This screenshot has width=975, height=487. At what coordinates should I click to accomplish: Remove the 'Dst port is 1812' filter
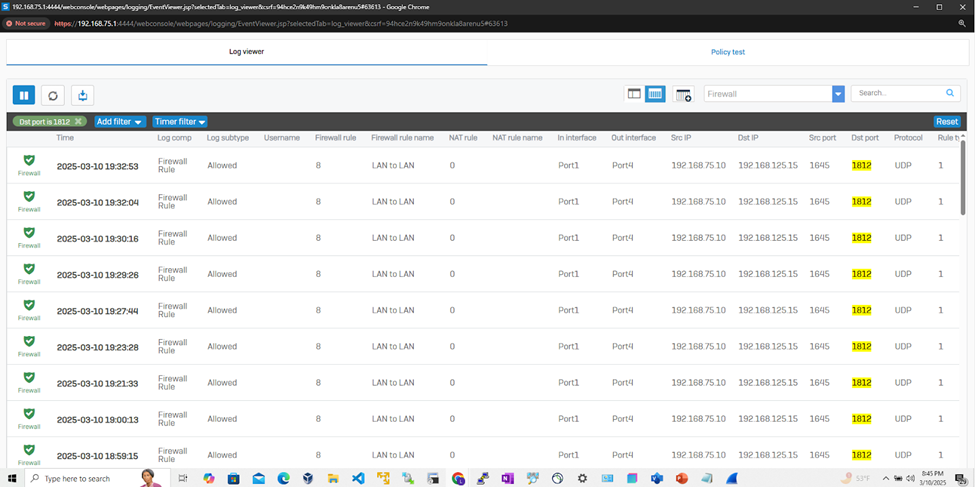tap(78, 121)
